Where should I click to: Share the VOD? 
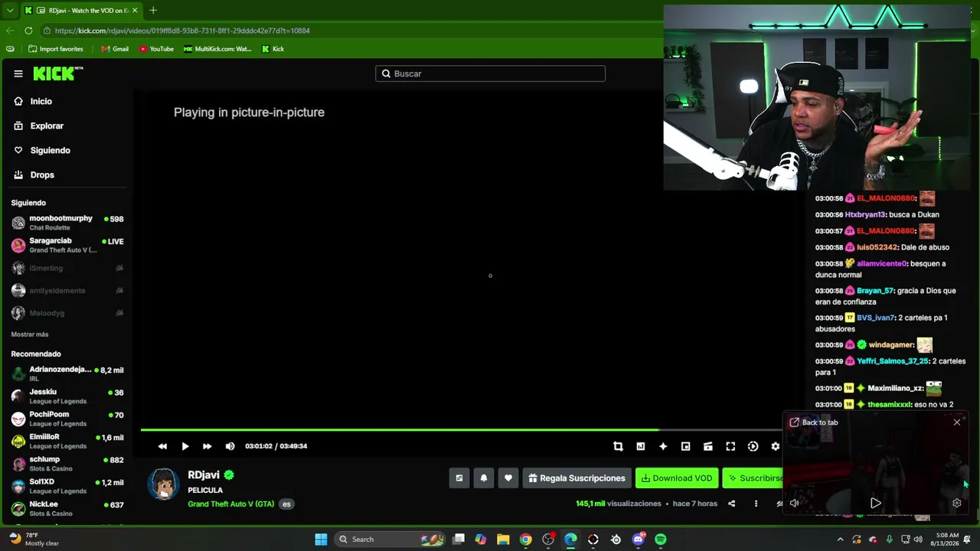coord(731,504)
